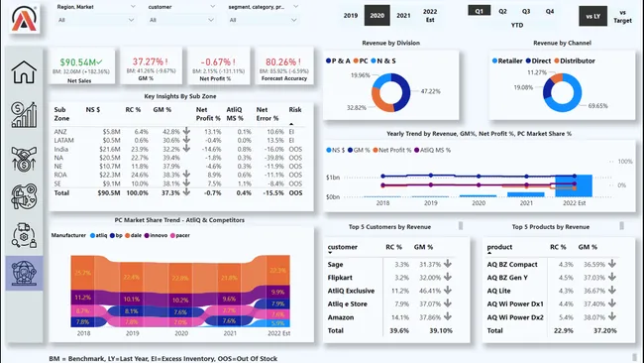This screenshot has width=644, height=363.
Task: Open the finance growth chart icon
Action: click(24, 115)
